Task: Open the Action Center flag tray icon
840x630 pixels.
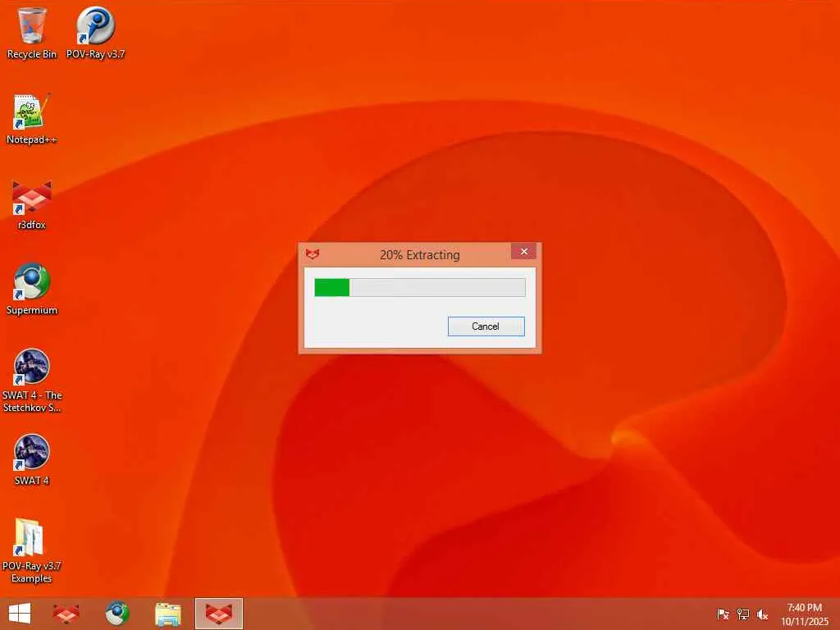Action: [x=723, y=614]
